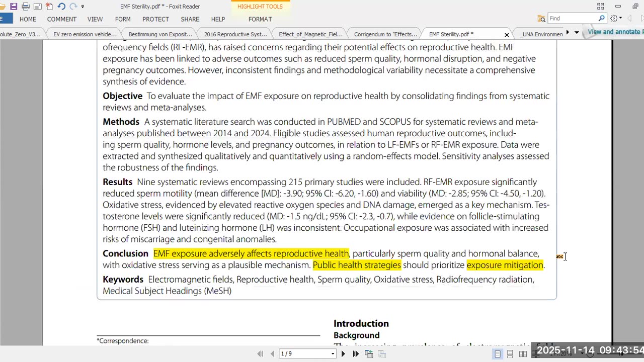Viewport: 644px width, 362px height.
Task: Switch to the '2016 Reproductive Syst...' document tab
Action: [235, 34]
